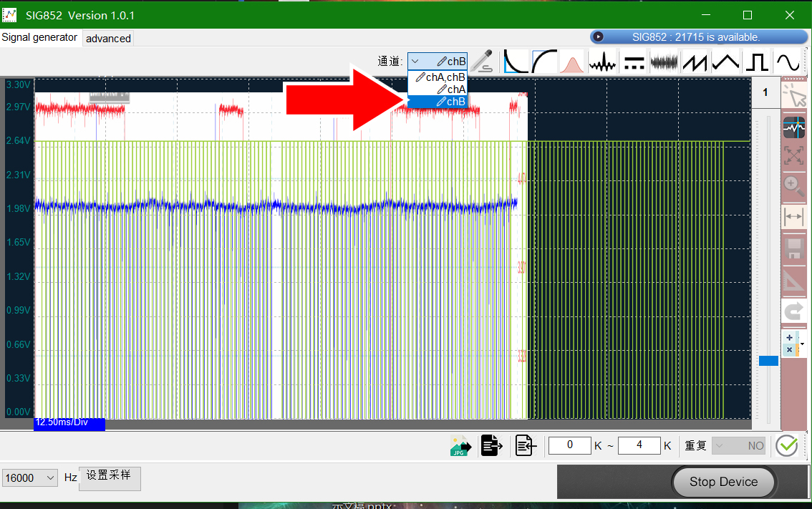The width and height of the screenshot is (812, 509).
Task: Click the Stop Device button
Action: [x=723, y=482]
